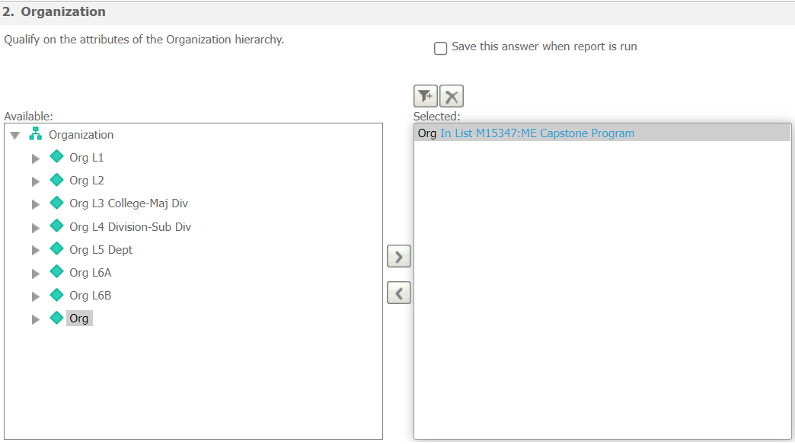Collapse the Organization tree root
Viewport: 795px width, 444px height.
[x=15, y=135]
